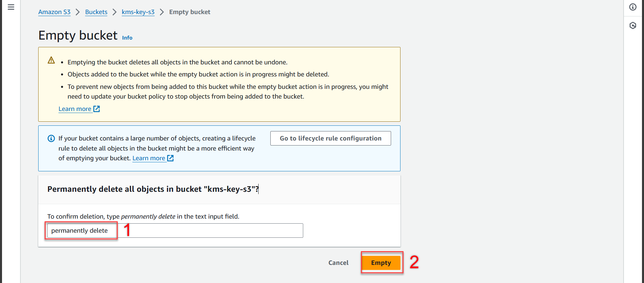Screen dimensions: 644x283
Task: Click the chevron after kms-key-s3 breadcrumb
Action: pyautogui.click(x=162, y=12)
